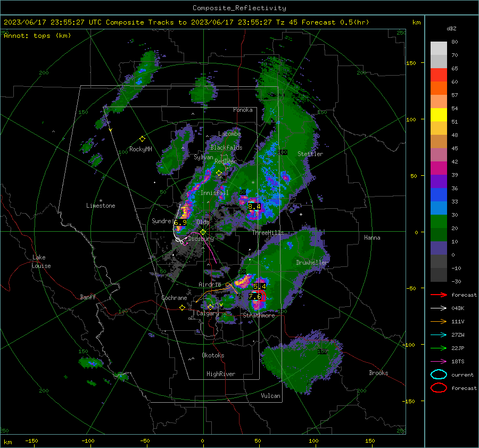Click the storm top label 5.4
The height and width of the screenshot is (448, 479).
pos(260,286)
